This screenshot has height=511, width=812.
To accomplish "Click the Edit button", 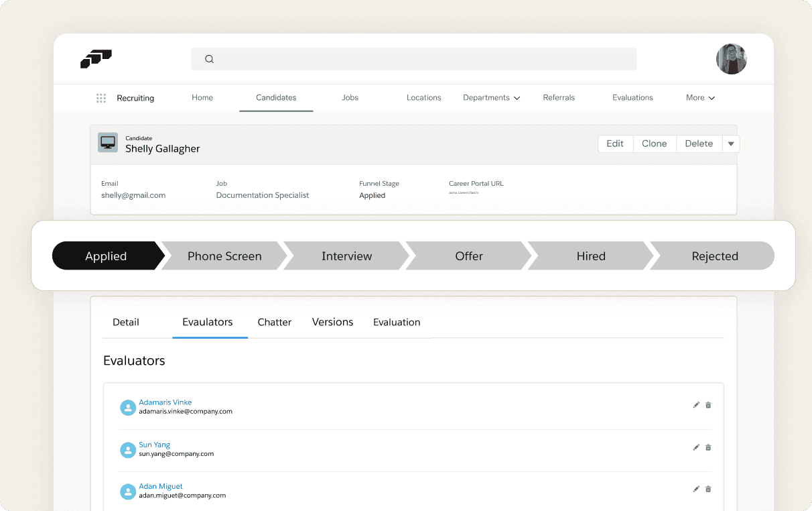I will click(615, 144).
